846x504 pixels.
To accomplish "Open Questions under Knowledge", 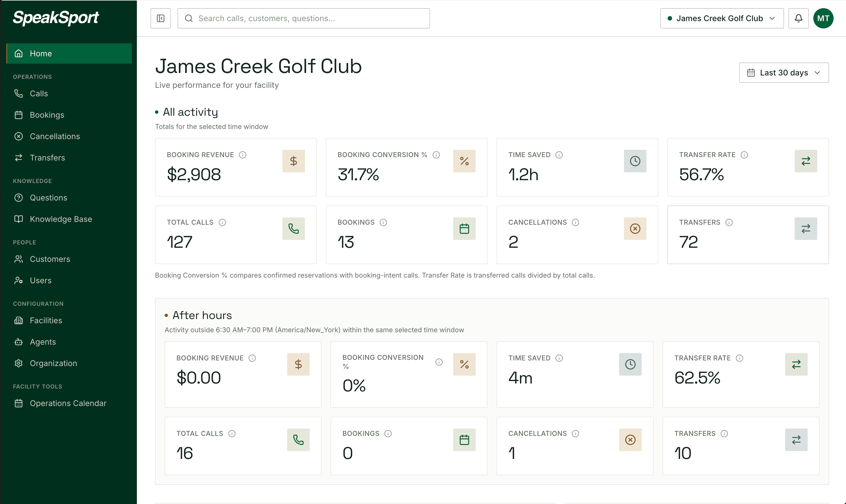I will [x=69, y=198].
